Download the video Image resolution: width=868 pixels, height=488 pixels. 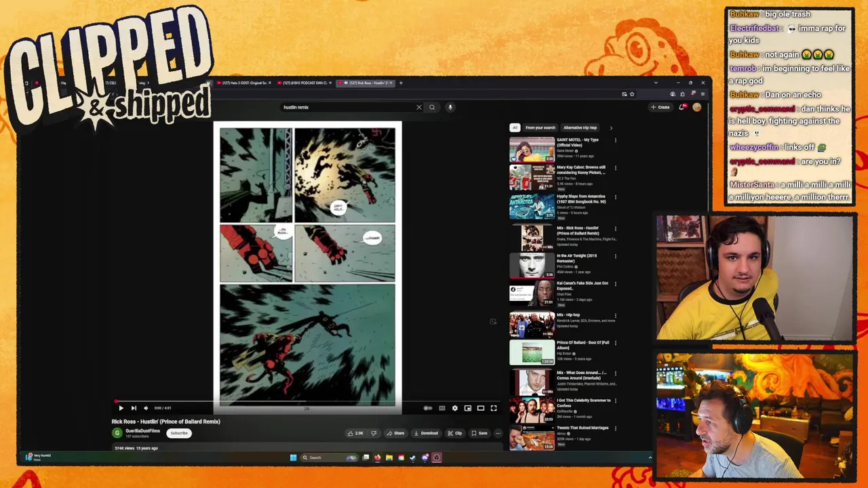coord(426,433)
